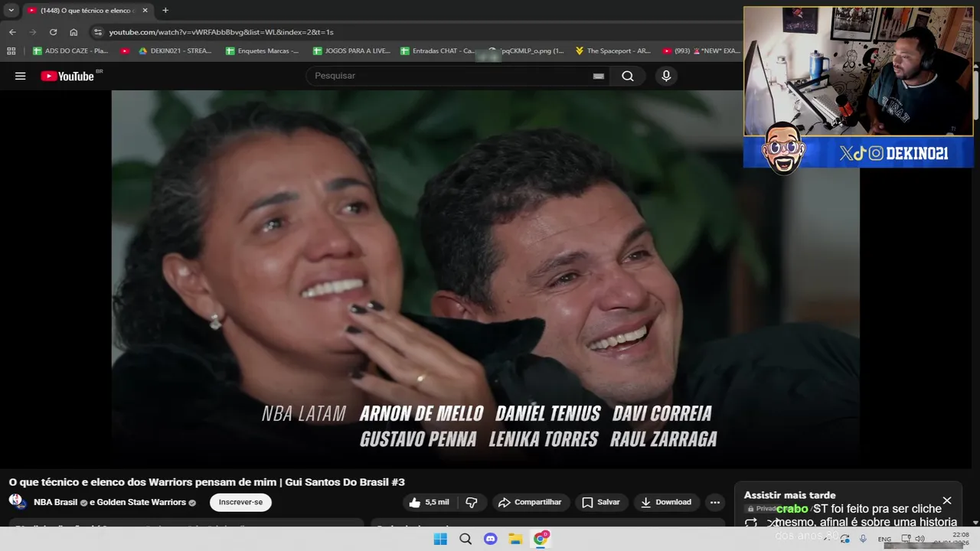Go back with the browser back arrow
This screenshot has height=551, width=980.
point(12,32)
